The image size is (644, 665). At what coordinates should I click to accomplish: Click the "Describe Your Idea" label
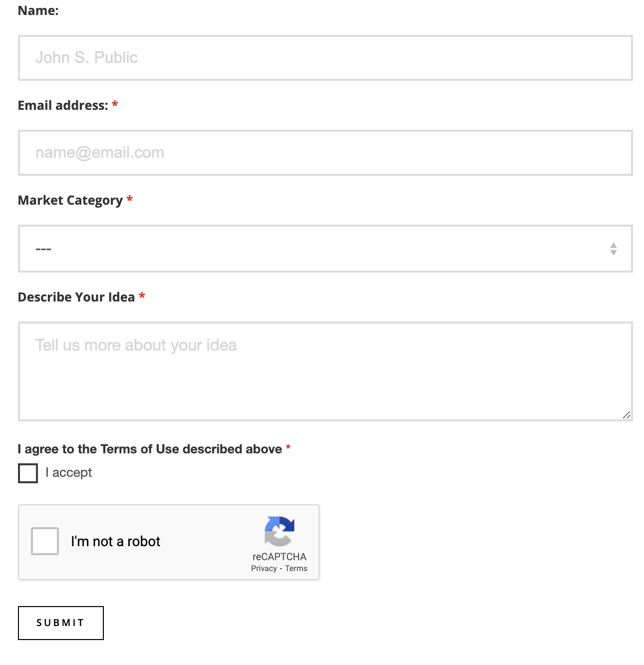[75, 297]
